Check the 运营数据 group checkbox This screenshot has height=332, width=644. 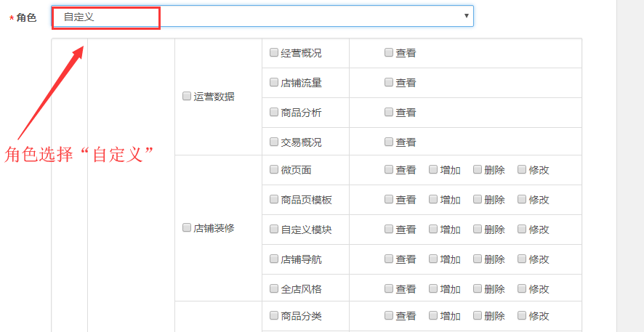(x=187, y=96)
